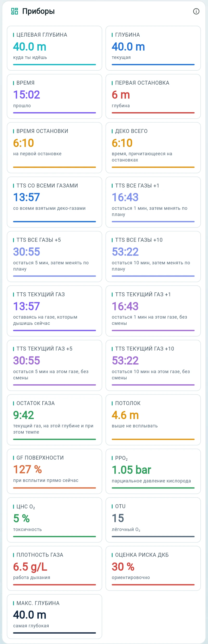The height and width of the screenshot is (644, 208).
Task: Open the ЦНС O₂ toxicity card
Action: tap(55, 520)
